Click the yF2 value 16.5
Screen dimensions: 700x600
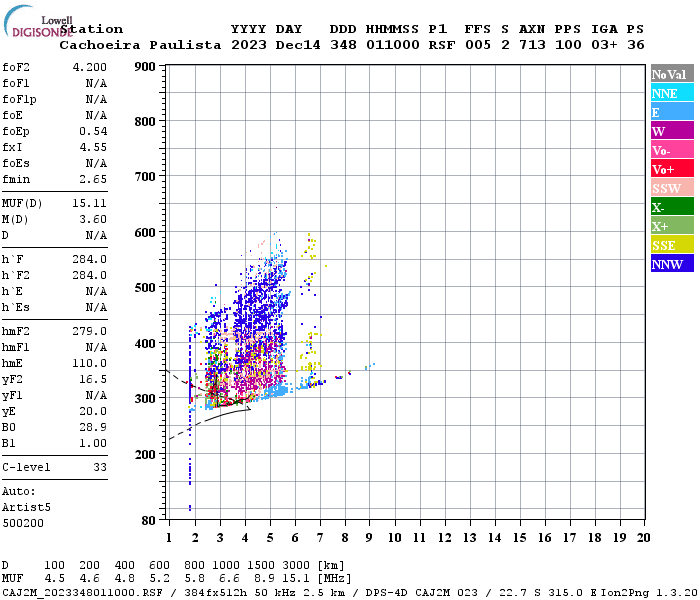pos(93,379)
